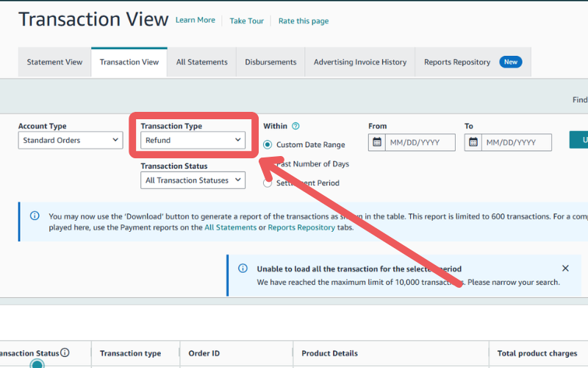The height and width of the screenshot is (368, 588).
Task: Click info icon in Download report notice
Action: (x=35, y=216)
